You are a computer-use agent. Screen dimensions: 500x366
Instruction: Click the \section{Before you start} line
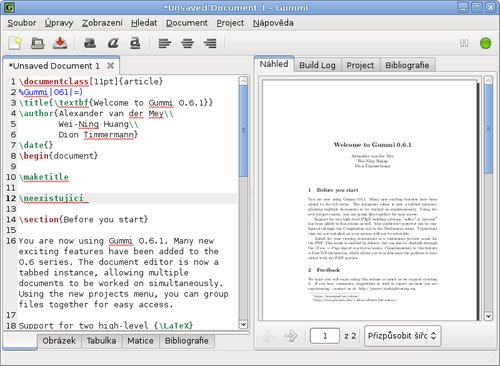pyautogui.click(x=83, y=220)
